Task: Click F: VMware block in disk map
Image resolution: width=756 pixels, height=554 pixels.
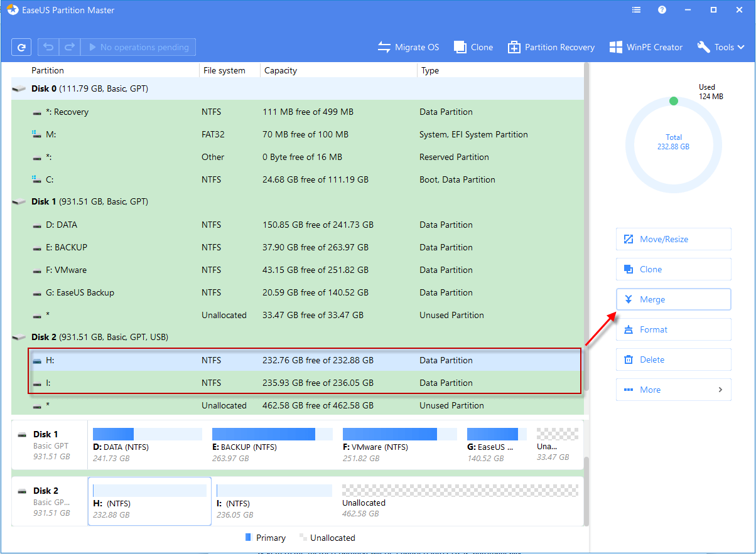Action: pos(399,445)
